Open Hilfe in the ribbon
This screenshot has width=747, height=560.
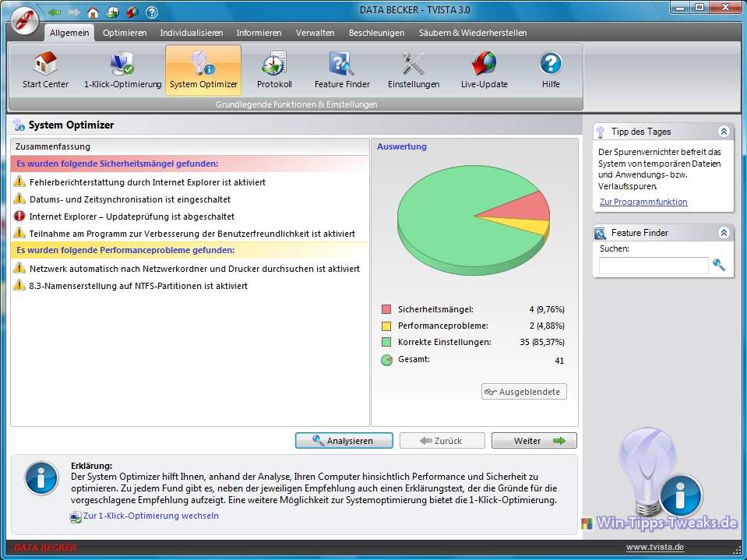point(551,70)
